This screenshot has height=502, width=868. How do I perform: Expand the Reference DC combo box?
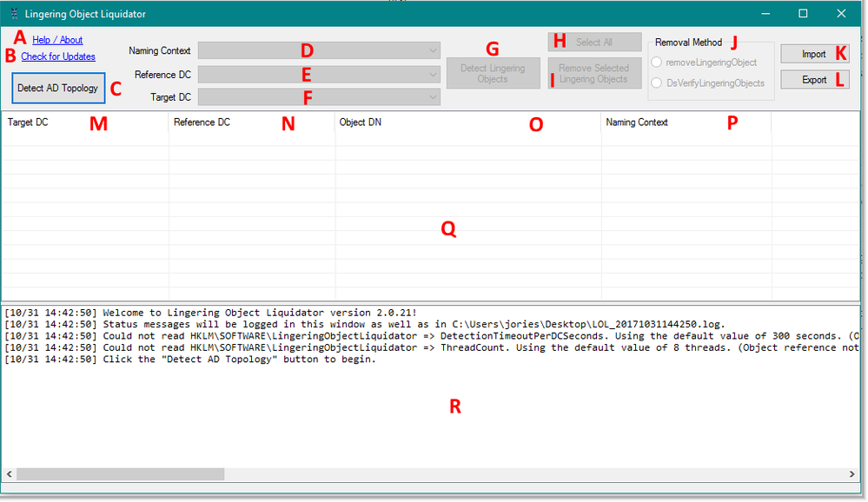point(320,74)
